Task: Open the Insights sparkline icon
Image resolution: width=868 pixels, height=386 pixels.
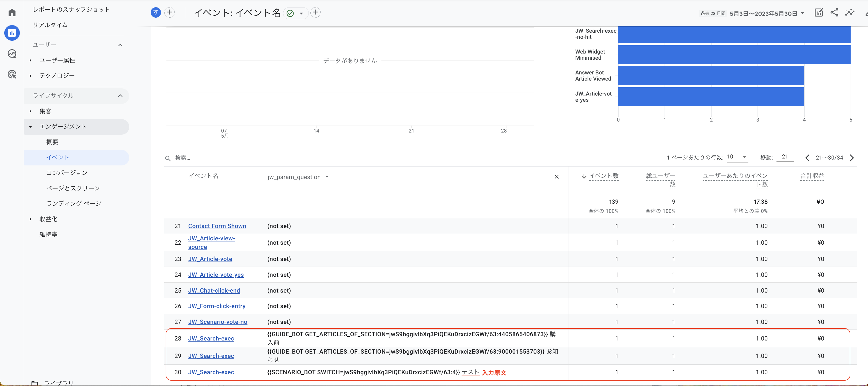Action: point(850,13)
